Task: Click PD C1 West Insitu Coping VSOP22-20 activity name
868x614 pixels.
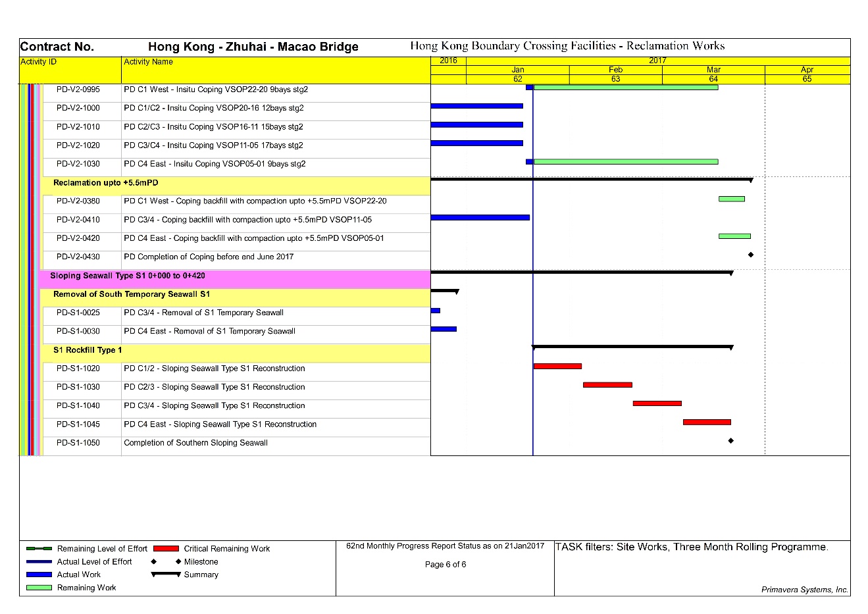Action: 216,90
